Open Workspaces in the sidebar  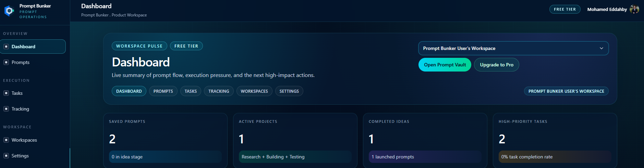point(33,140)
